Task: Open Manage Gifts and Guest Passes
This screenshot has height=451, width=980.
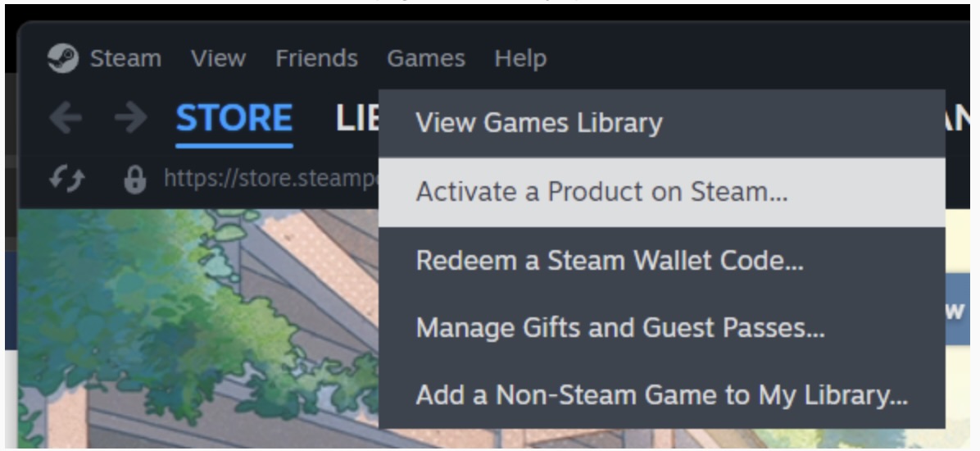Action: (662, 328)
